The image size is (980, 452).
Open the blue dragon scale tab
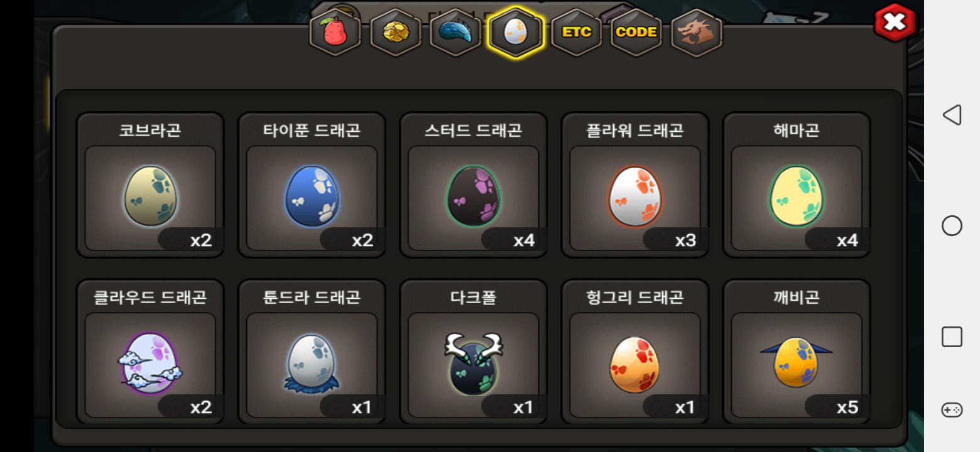455,32
